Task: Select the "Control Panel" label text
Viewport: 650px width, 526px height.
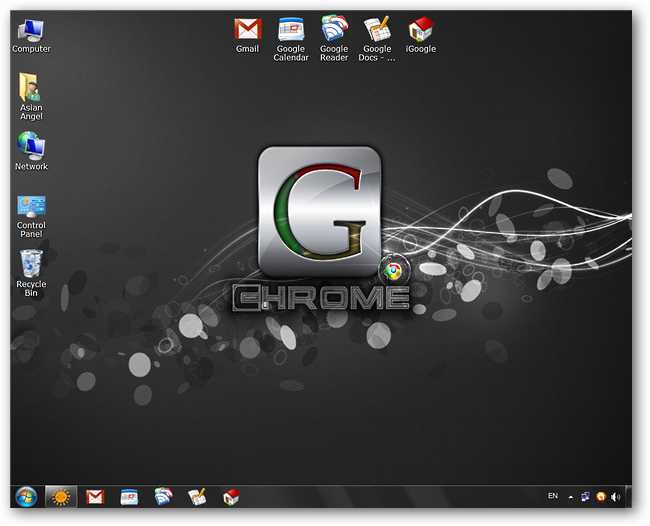Action: [x=31, y=230]
